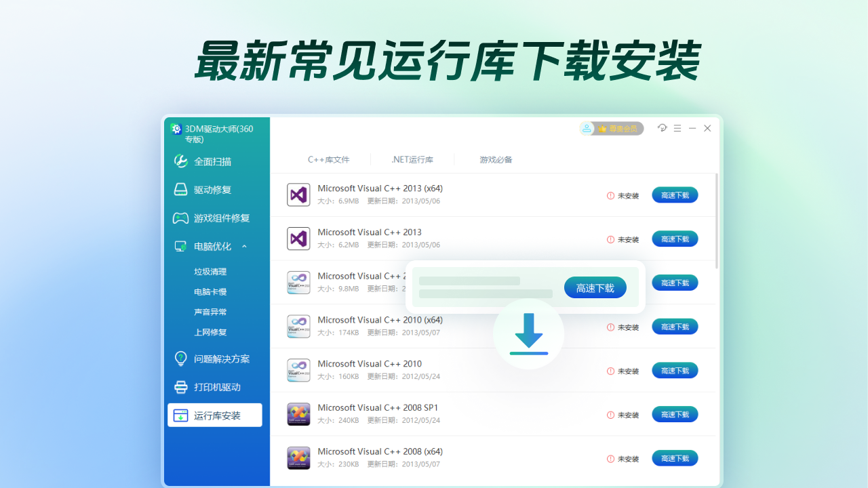Click the 尊贵会员 membership button
Image resolution: width=868 pixels, height=488 pixels.
pyautogui.click(x=618, y=129)
